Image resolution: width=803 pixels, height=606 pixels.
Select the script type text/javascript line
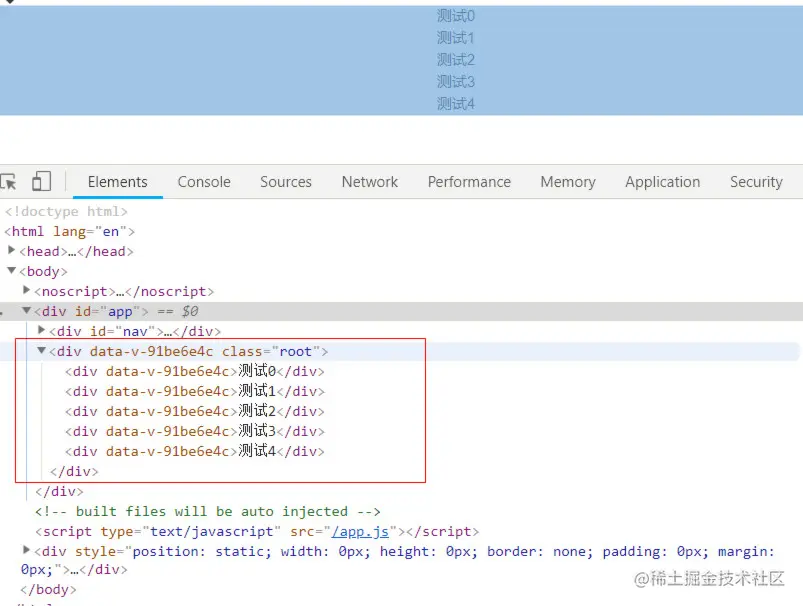(x=257, y=532)
